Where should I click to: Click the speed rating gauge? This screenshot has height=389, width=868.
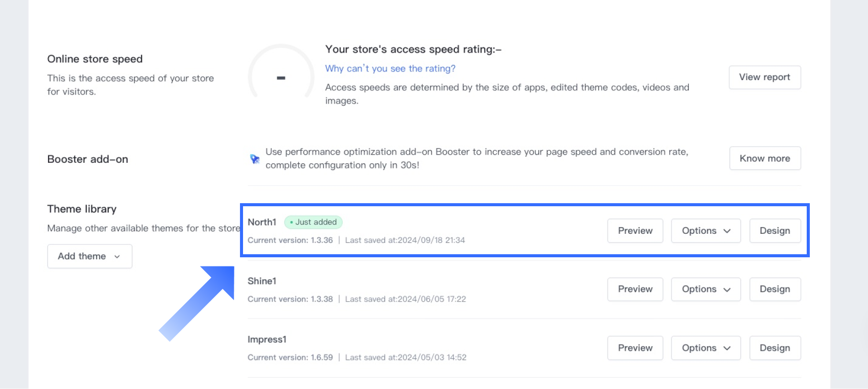pos(281,75)
